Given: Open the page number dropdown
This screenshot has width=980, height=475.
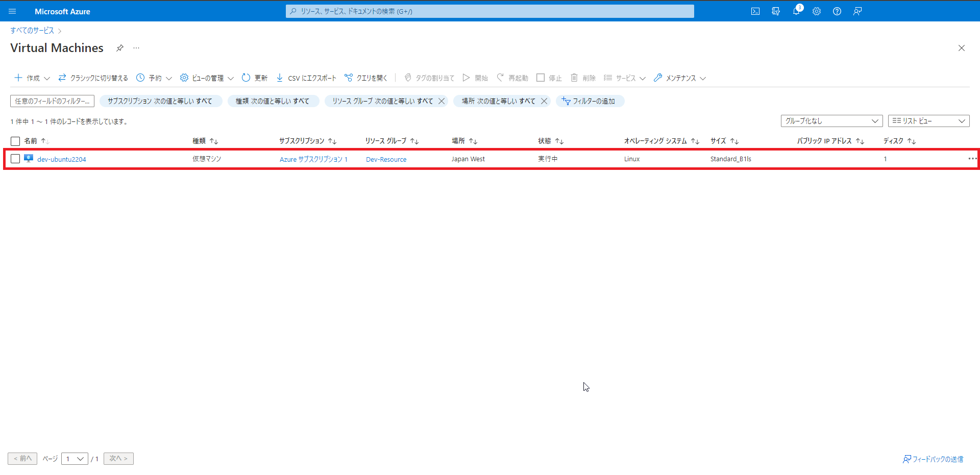Looking at the screenshot, I should tap(75, 459).
